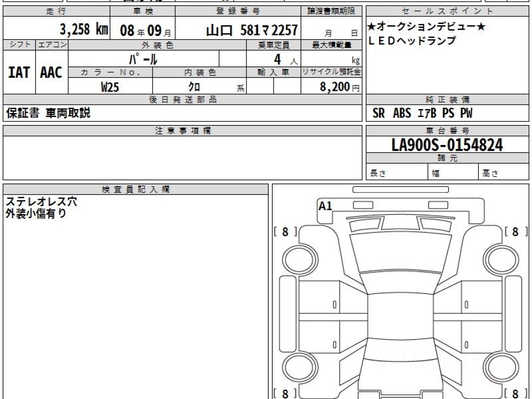Click the エアコン label
The image size is (532, 399).
[52, 45]
